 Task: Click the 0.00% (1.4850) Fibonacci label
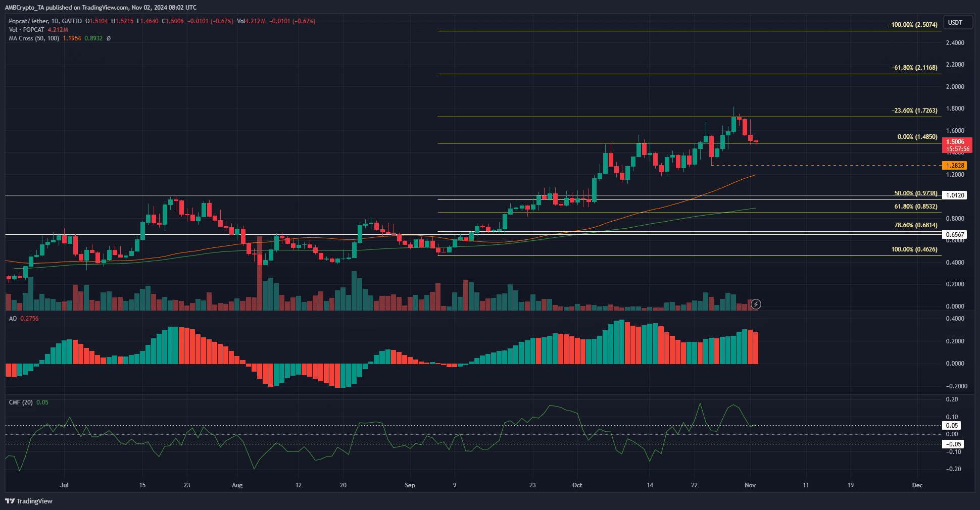[x=917, y=136]
